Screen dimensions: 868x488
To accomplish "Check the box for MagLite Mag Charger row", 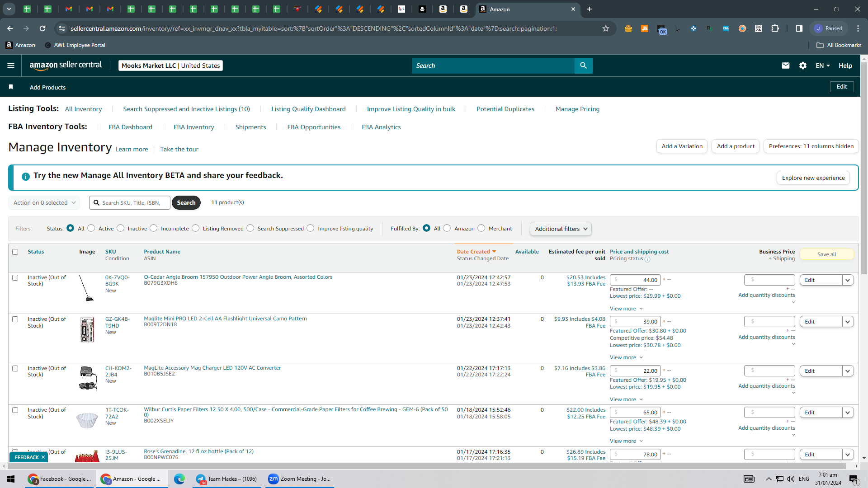I will click(x=15, y=369).
